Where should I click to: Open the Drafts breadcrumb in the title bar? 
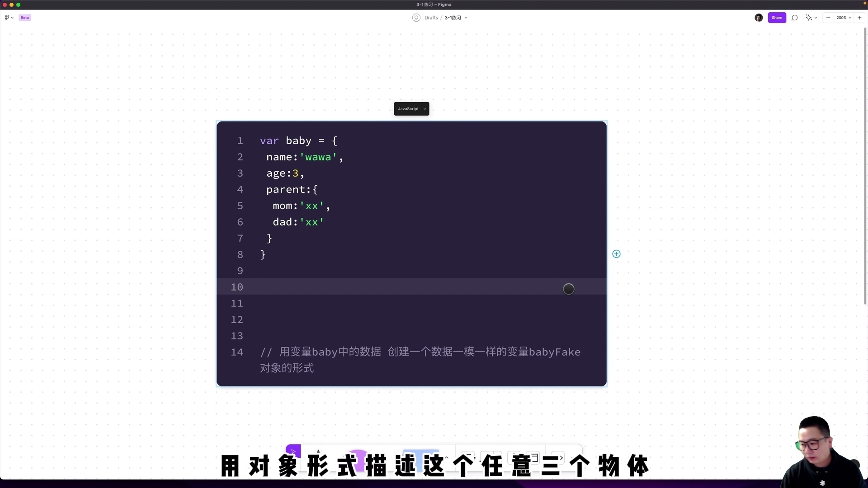[x=430, y=18]
